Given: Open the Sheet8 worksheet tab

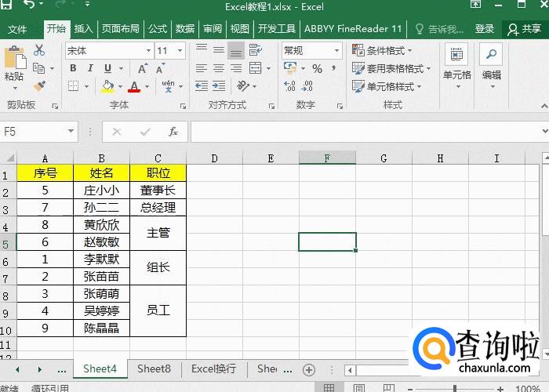Looking at the screenshot, I should (154, 369).
